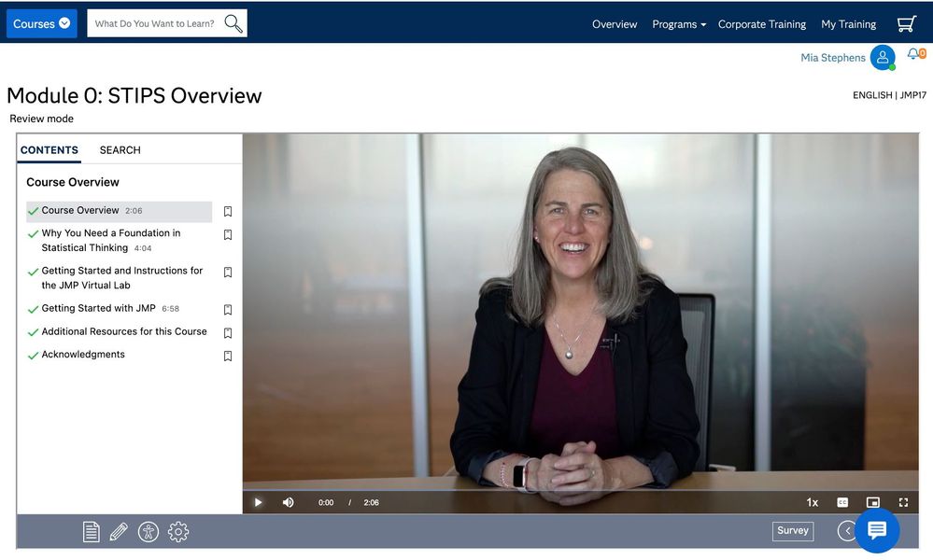Mute the video volume
Image resolution: width=933 pixels, height=560 pixels.
click(x=288, y=502)
